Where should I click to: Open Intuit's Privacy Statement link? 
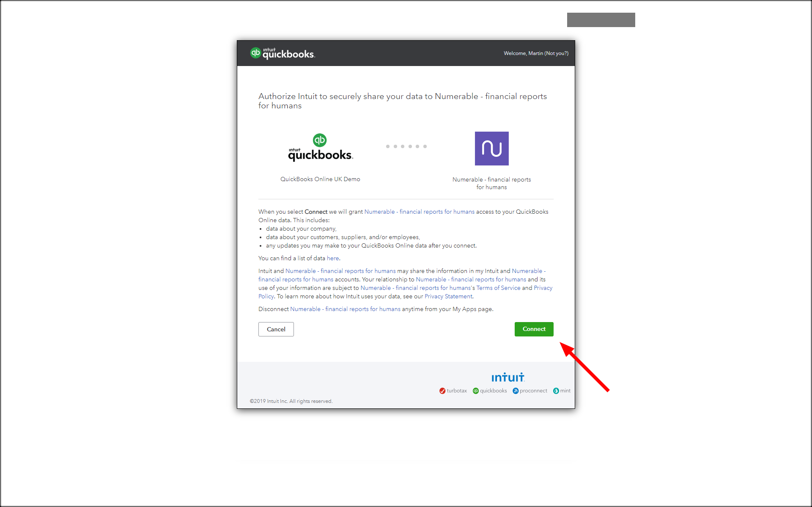tap(448, 296)
